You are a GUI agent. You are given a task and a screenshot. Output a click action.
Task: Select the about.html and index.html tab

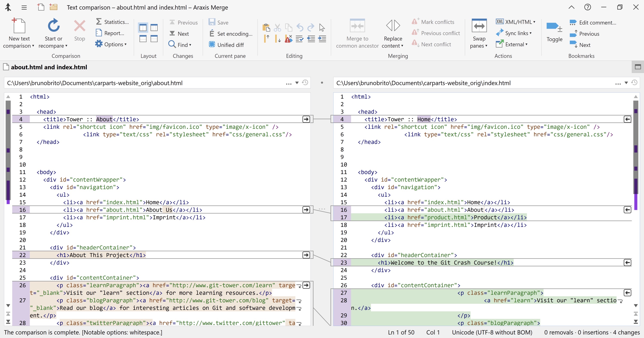click(45, 67)
